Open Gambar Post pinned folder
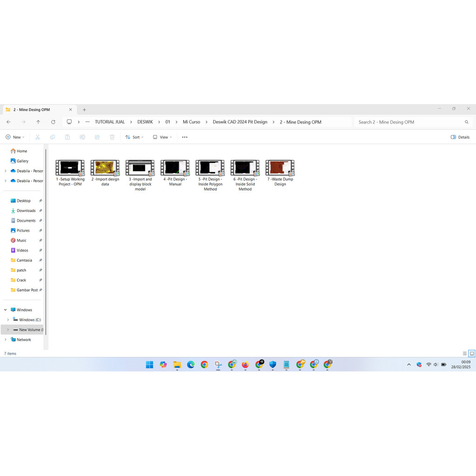Image resolution: width=476 pixels, height=476 pixels. coord(27,290)
